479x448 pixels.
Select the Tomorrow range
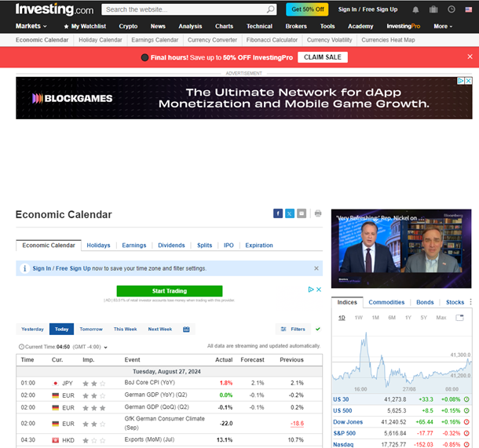pos(91,329)
